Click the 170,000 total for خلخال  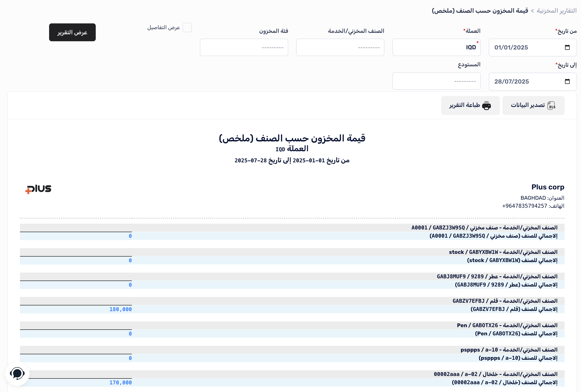pyautogui.click(x=121, y=383)
